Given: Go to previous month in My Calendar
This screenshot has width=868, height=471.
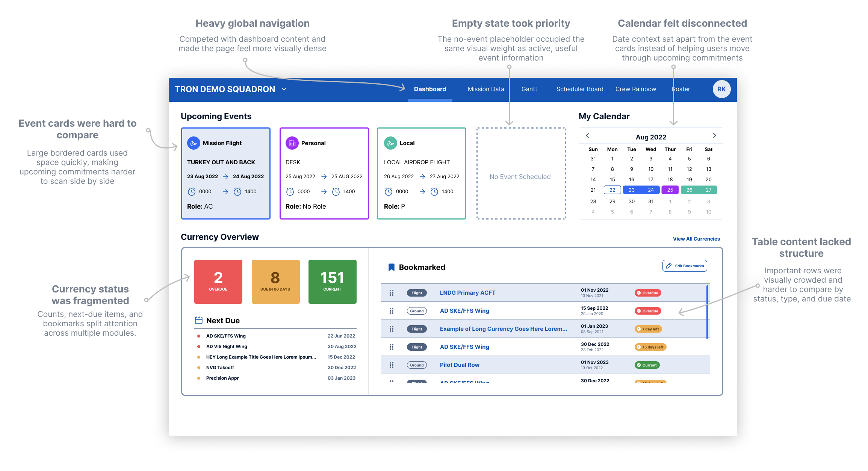Looking at the screenshot, I should point(587,135).
